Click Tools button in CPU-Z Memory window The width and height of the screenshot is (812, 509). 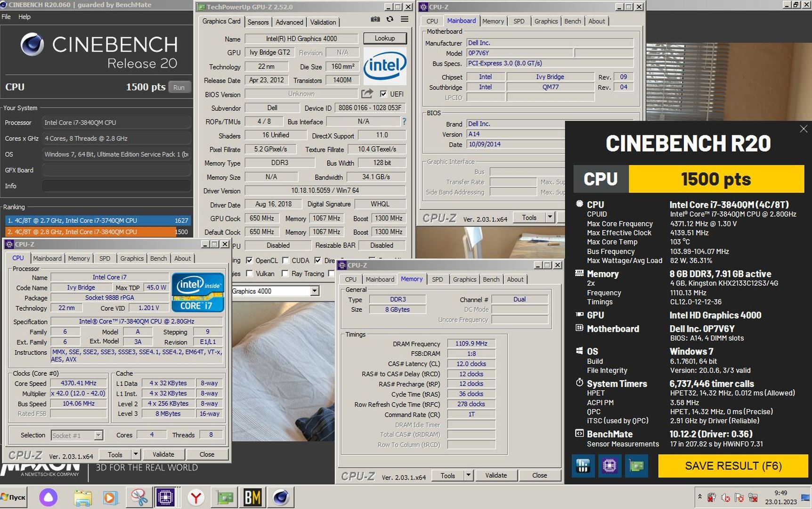448,475
